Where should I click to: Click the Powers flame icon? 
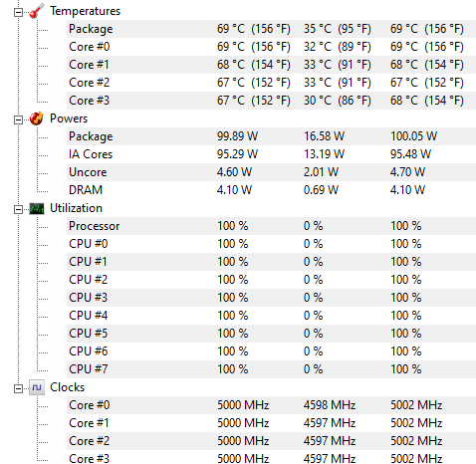pos(37,118)
